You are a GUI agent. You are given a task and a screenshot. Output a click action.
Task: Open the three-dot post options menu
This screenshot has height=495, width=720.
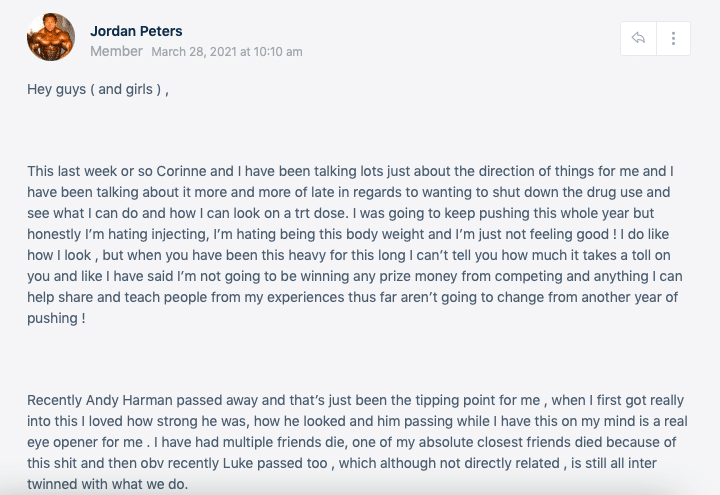tap(674, 38)
